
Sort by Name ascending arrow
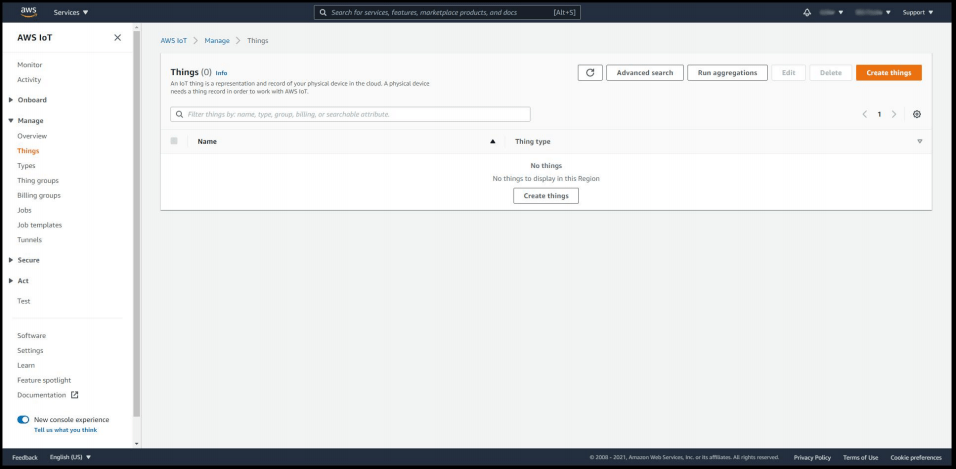tap(493, 141)
